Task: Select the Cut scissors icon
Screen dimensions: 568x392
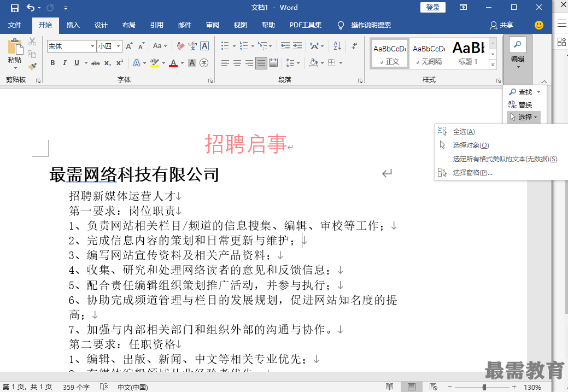Action: click(x=32, y=42)
